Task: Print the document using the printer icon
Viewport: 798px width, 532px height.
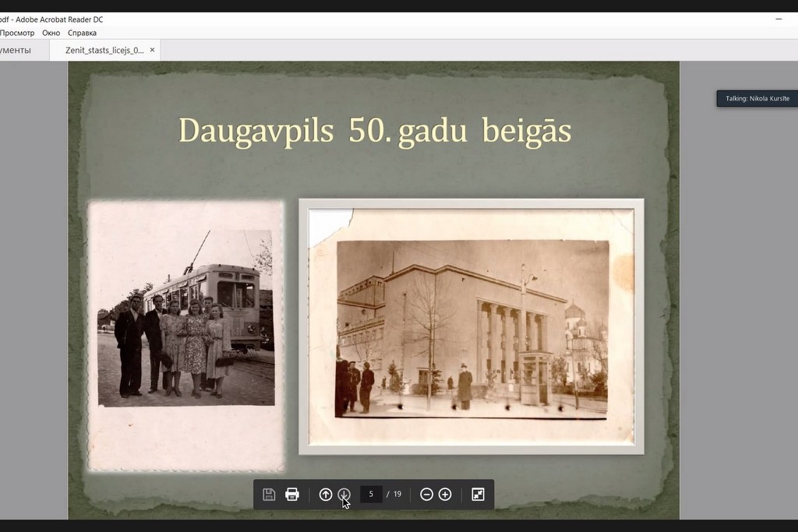Action: [292, 495]
